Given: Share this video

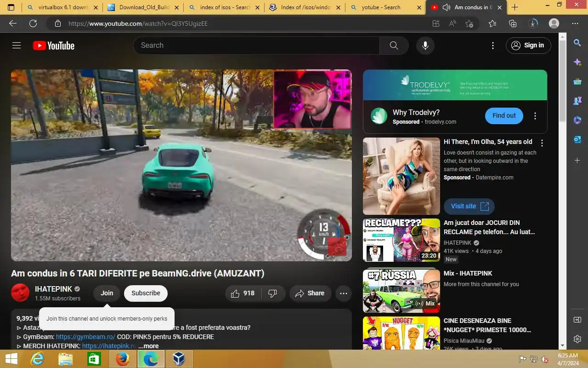Looking at the screenshot, I should pyautogui.click(x=310, y=293).
